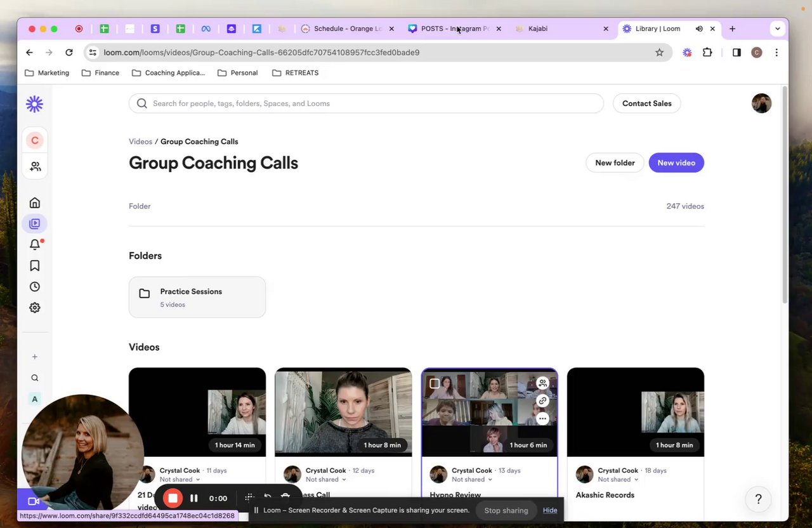Open a new browser tab with plus
Viewport: 812px width, 528px height.
(732, 29)
